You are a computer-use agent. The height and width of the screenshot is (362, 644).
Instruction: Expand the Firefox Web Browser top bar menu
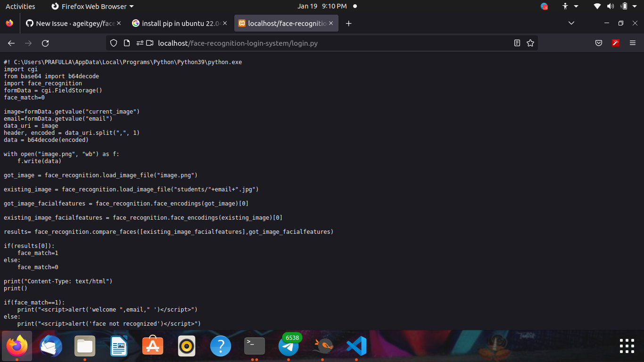pos(92,6)
